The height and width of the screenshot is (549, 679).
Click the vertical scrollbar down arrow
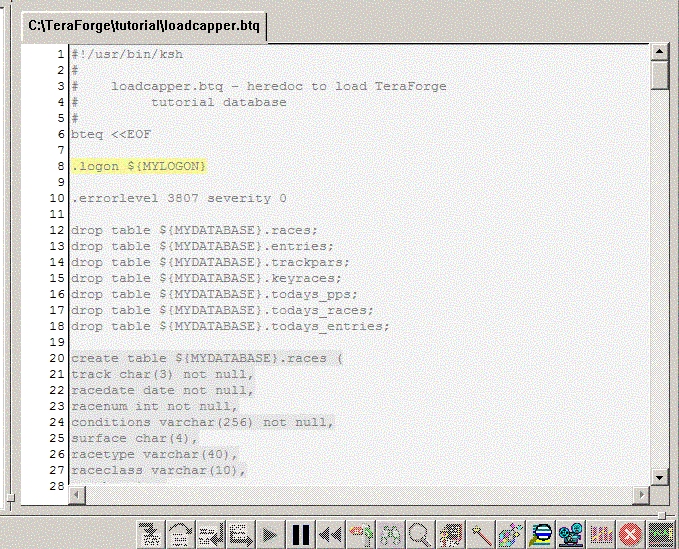[x=659, y=477]
